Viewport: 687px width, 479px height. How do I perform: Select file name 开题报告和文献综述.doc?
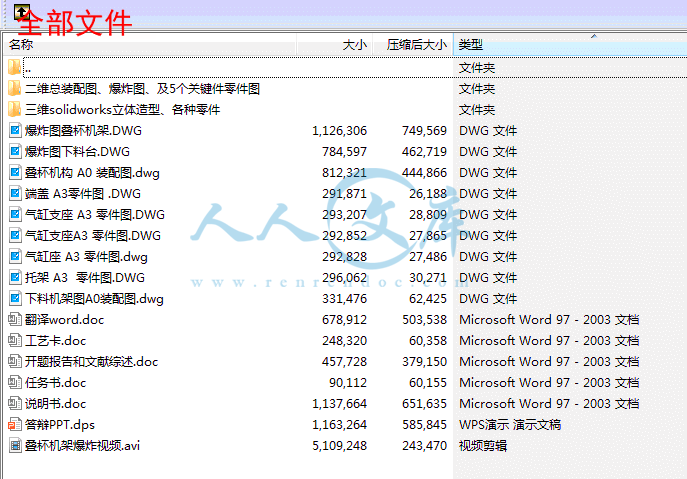click(x=92, y=362)
